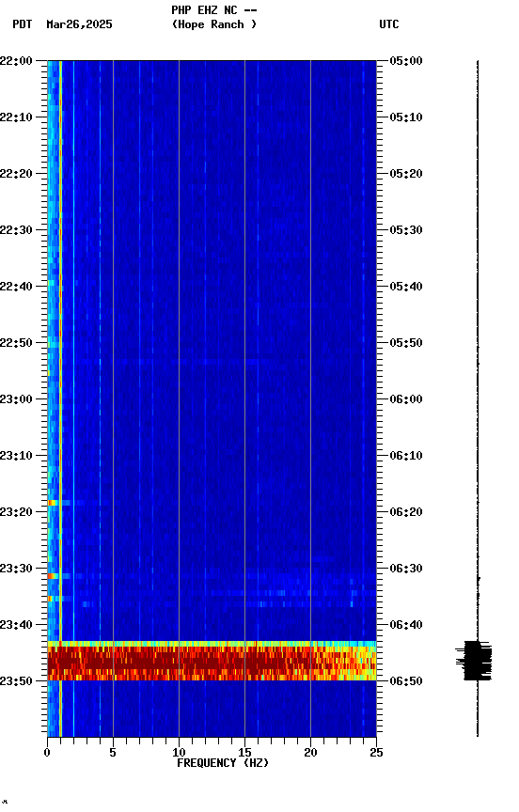The image size is (519, 812).
Task: Click the '06:00' UTC time label
Action: [x=406, y=399]
